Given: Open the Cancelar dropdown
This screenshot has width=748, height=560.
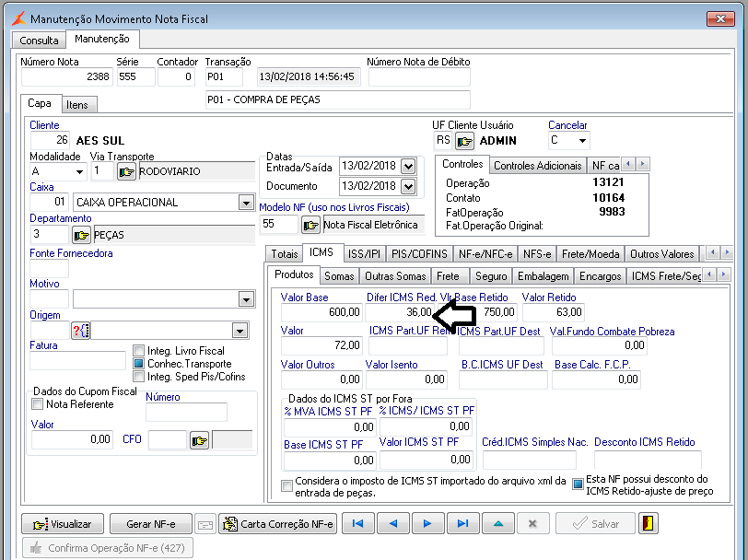Looking at the screenshot, I should [582, 141].
